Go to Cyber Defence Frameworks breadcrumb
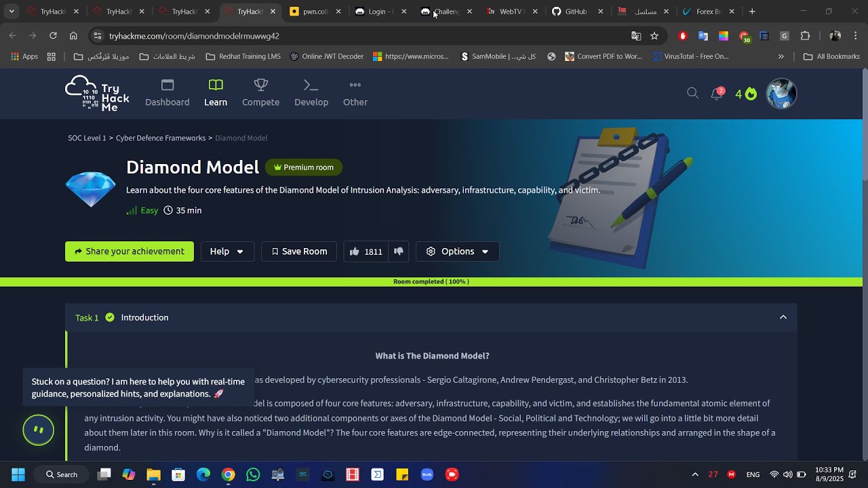This screenshot has width=868, height=488. 161,138
